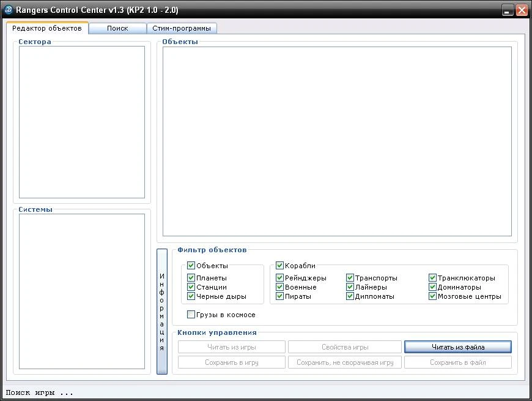Toggle the Рейнджеры checkbox
The height and width of the screenshot is (401, 532).
coord(280,278)
